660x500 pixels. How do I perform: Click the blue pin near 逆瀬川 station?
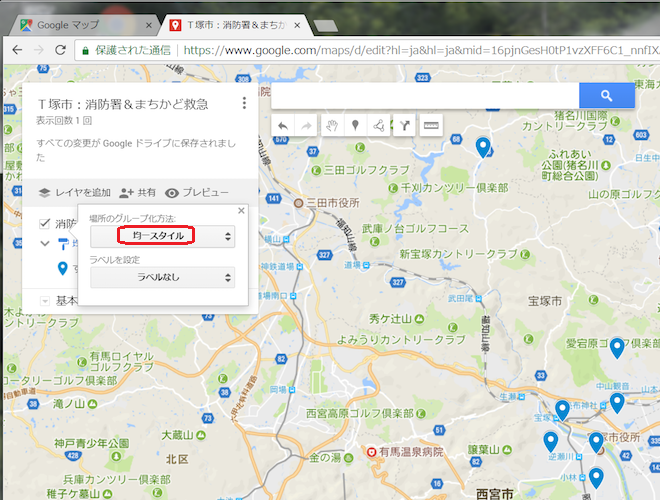pyautogui.click(x=551, y=442)
